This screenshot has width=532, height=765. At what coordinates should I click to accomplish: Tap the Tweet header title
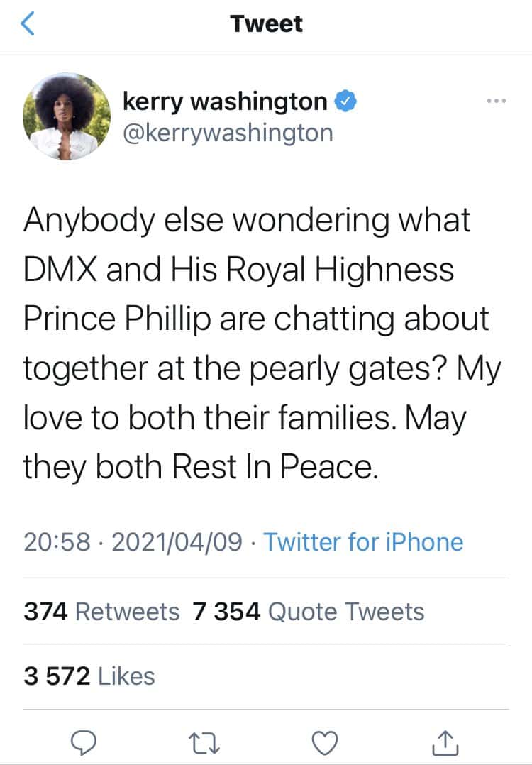coord(266,24)
